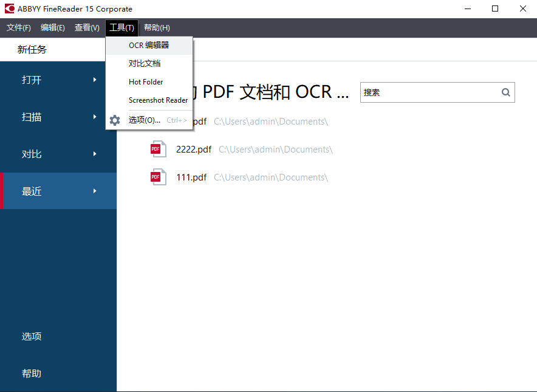Expand the 打开 sidebar section arrow
The width and height of the screenshot is (537, 392).
(x=95, y=80)
